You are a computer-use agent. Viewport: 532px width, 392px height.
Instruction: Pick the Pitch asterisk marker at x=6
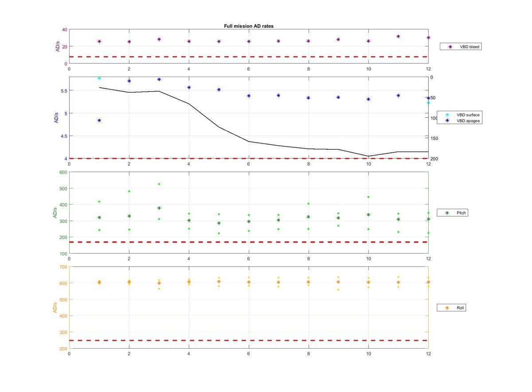(x=249, y=221)
